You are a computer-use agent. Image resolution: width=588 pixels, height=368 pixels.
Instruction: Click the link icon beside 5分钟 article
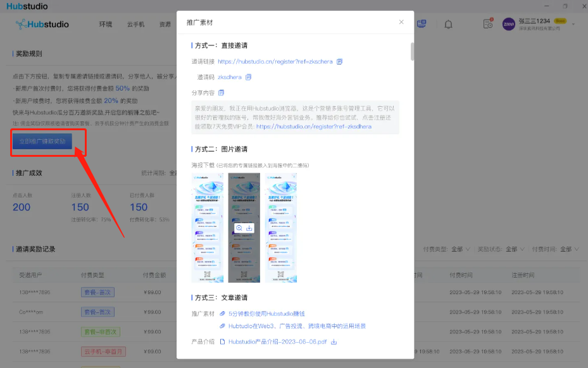[222, 313]
